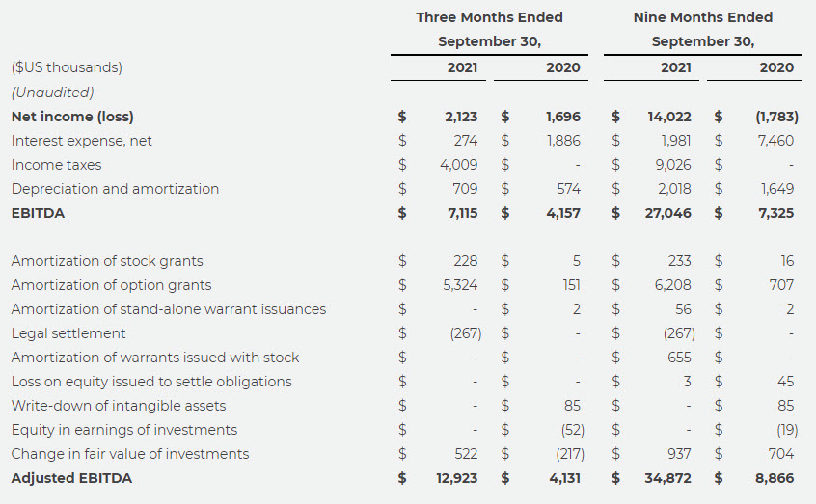
Task: Click the "Legal settlement" row label
Action: point(68,333)
